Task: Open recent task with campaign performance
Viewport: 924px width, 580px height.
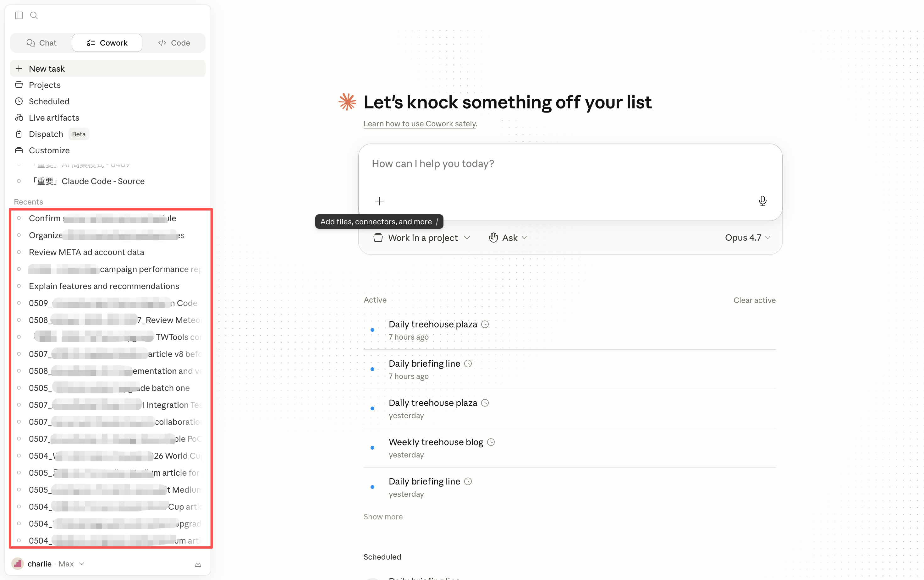Action: coord(108,269)
